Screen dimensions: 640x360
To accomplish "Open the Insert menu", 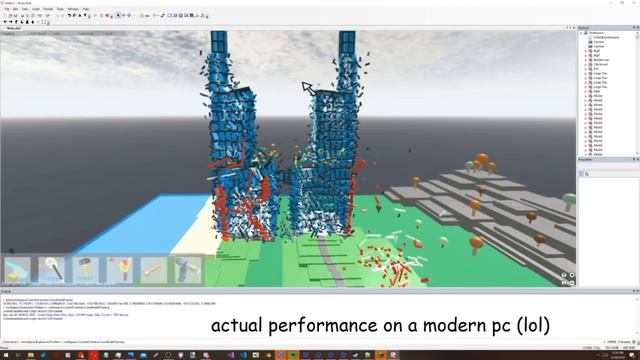I will point(36,9).
